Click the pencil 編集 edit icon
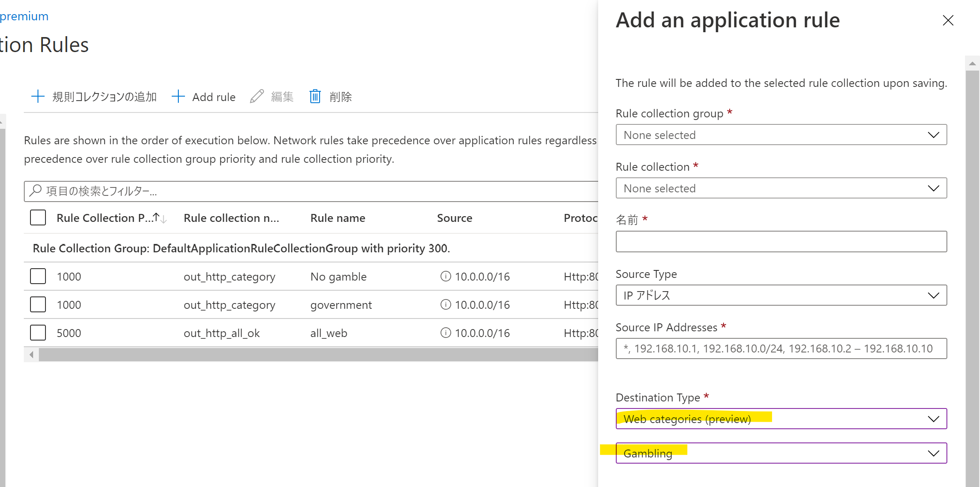This screenshot has width=980, height=487. [257, 97]
